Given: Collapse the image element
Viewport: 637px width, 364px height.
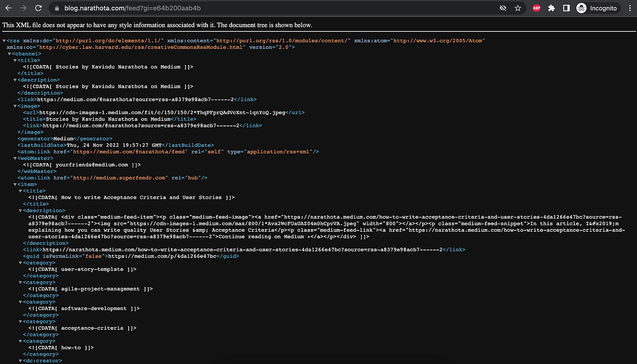Looking at the screenshot, I should click(x=15, y=106).
